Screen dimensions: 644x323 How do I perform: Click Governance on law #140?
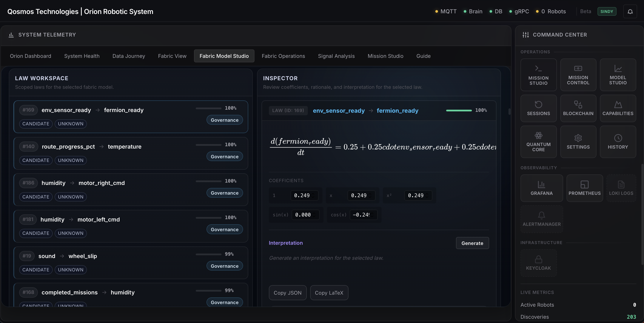(x=224, y=157)
